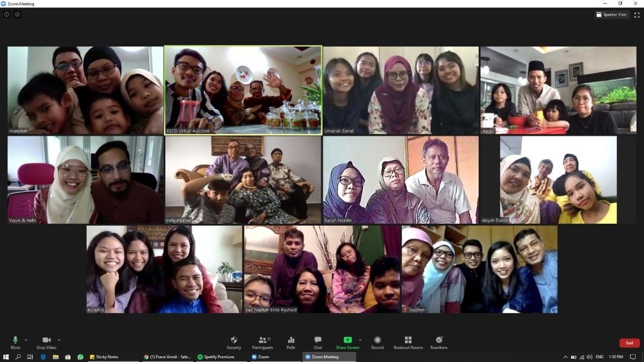The width and height of the screenshot is (644, 362).
Task: Launch Microsoft Edge from the taskbar
Action: tap(43, 357)
